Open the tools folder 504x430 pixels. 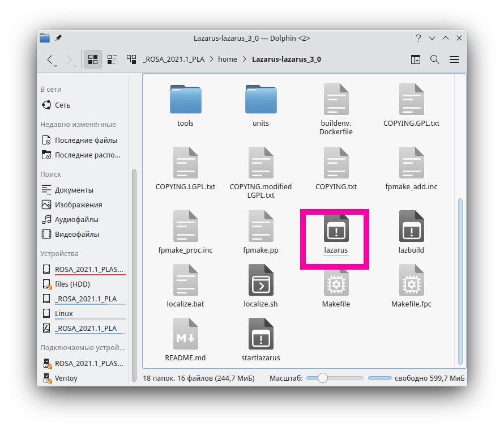coord(186,105)
